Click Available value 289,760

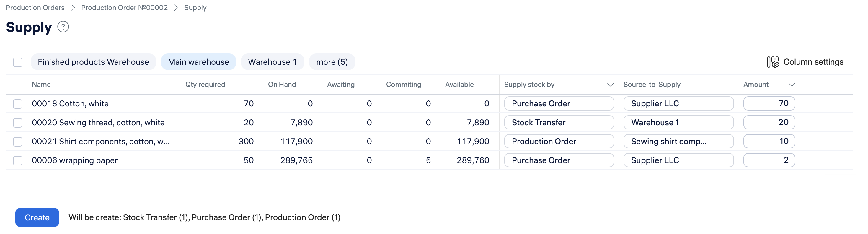click(x=473, y=160)
